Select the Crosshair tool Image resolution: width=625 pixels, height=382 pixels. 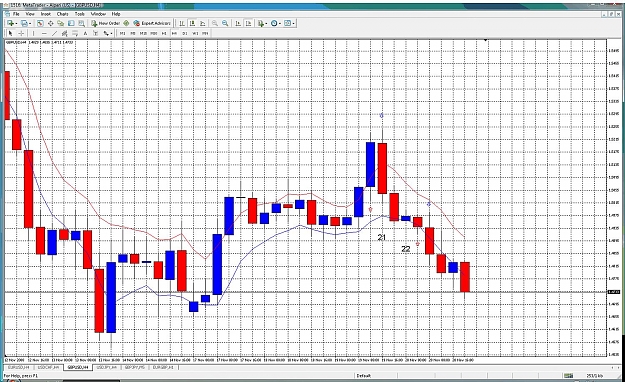tap(22, 33)
